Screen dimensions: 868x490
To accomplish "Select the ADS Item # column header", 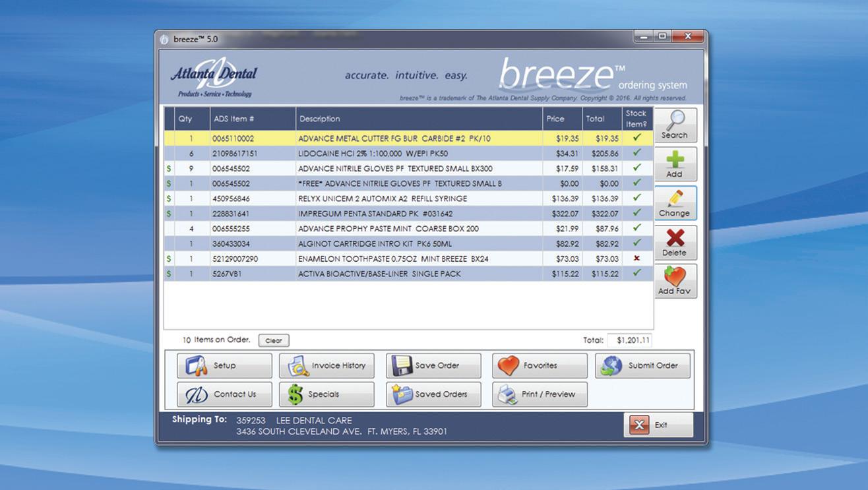I will (x=252, y=119).
